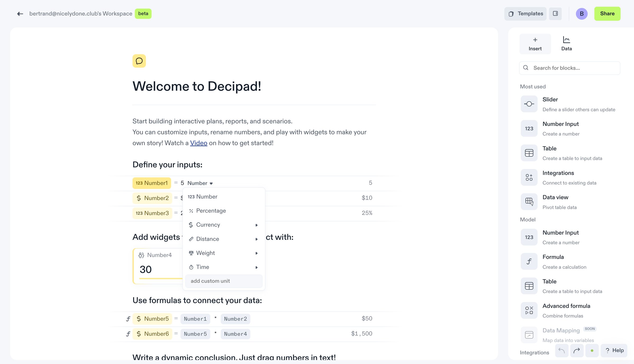Click the Number5 reference in the Number6 formula

click(195, 334)
